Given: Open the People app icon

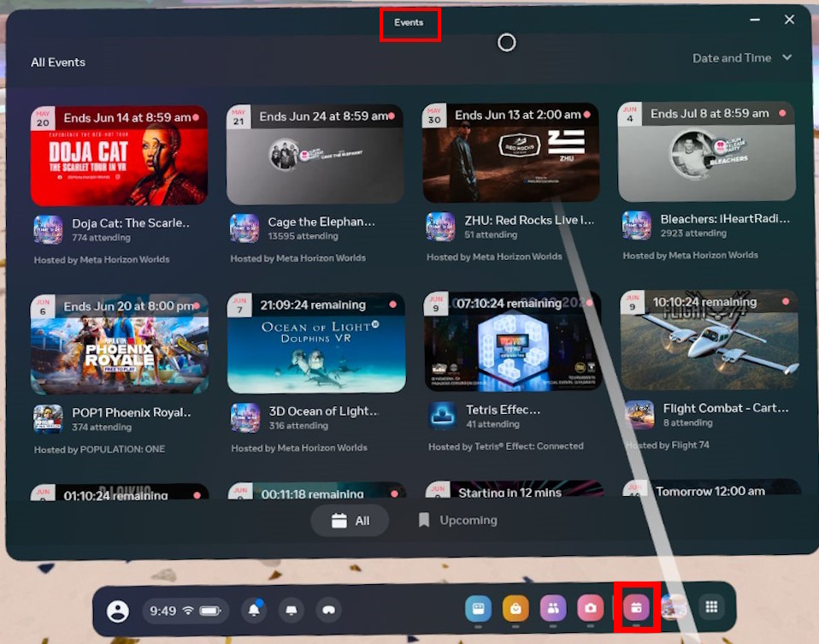Looking at the screenshot, I should tap(553, 608).
